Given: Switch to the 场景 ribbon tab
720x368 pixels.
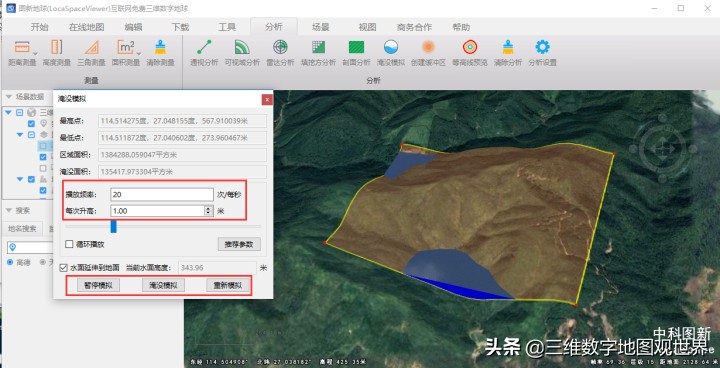Looking at the screenshot, I should (321, 27).
